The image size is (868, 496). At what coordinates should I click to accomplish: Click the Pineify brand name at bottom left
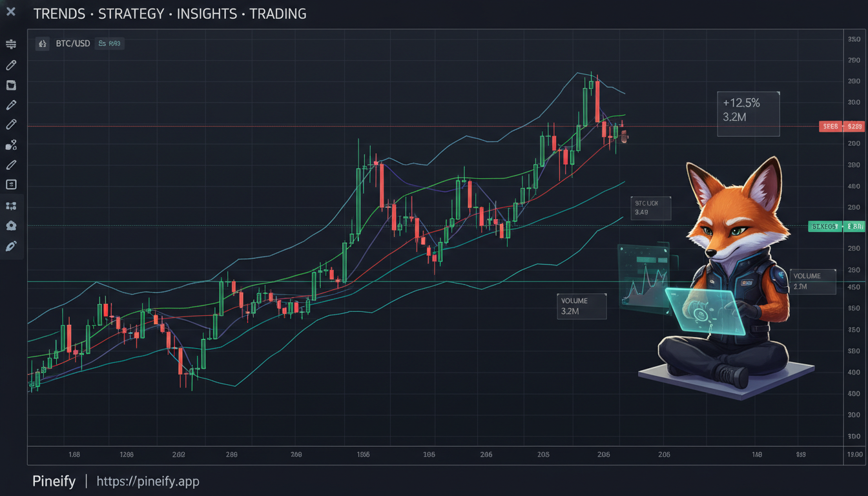[54, 481]
